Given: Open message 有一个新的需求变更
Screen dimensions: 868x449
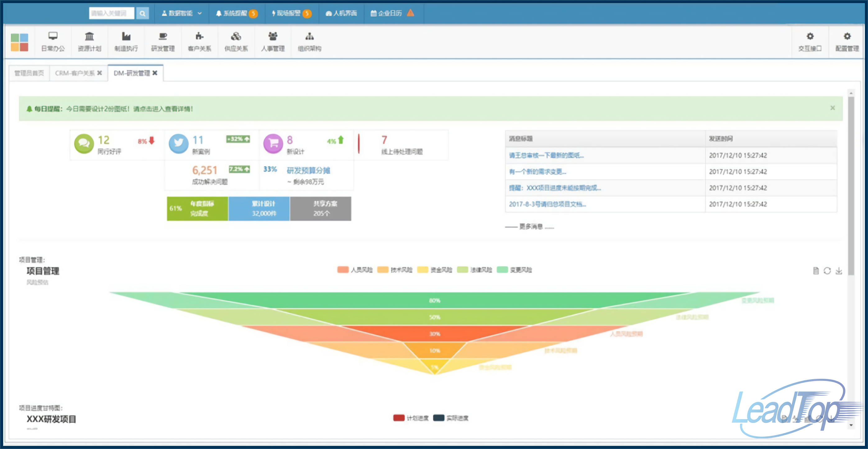Looking at the screenshot, I should pos(538,172).
